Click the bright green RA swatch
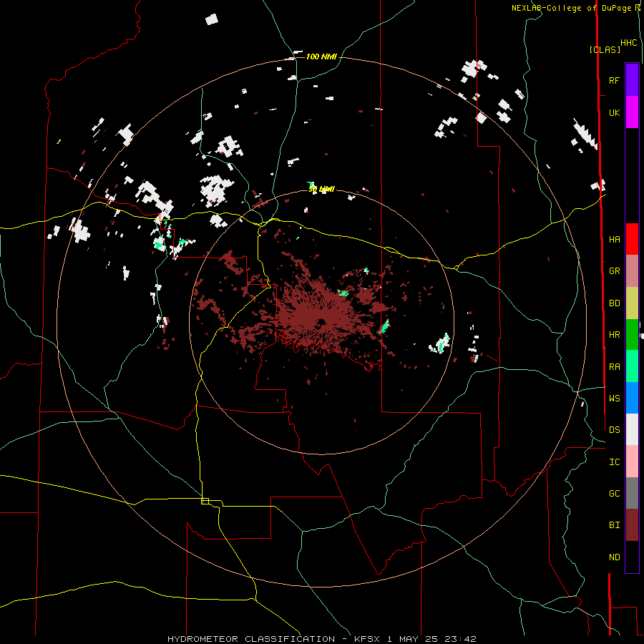 632,366
